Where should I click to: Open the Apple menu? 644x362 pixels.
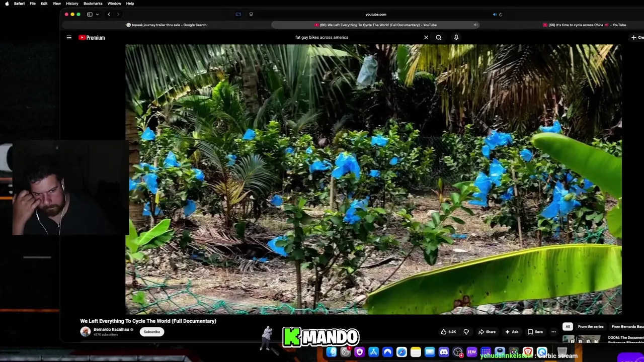tap(7, 4)
